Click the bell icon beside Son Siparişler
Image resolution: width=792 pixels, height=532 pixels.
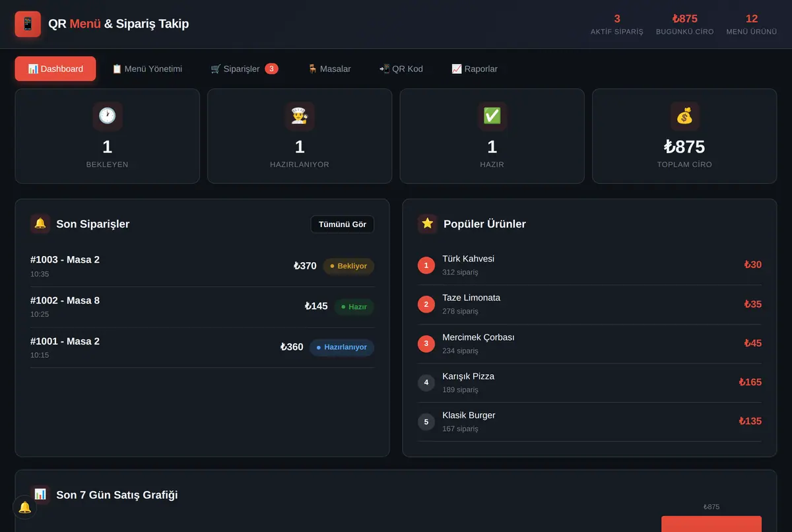tap(40, 224)
